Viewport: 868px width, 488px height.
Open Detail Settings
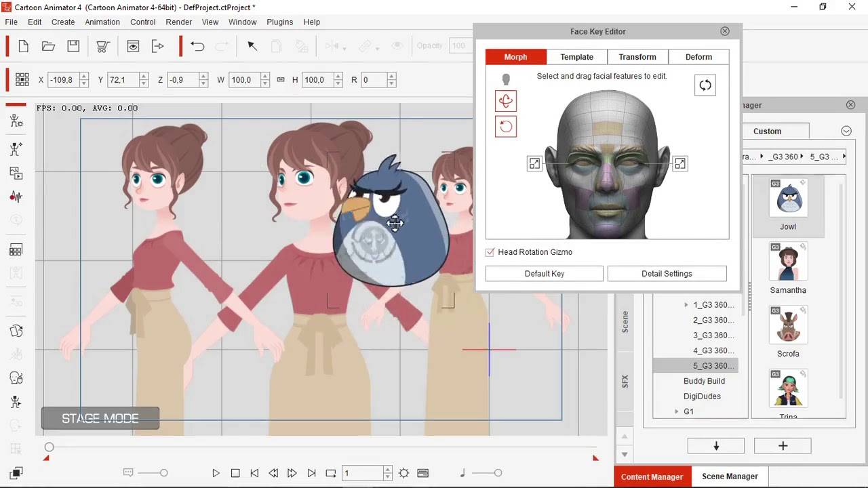click(x=667, y=274)
